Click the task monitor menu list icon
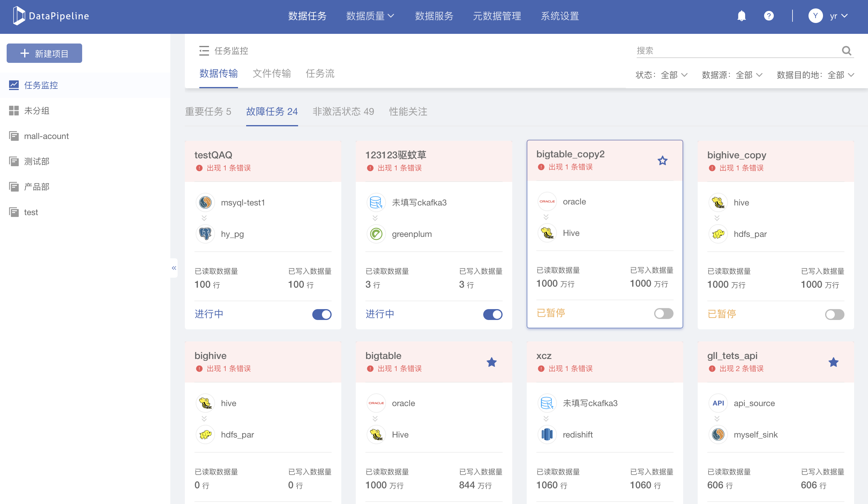 pyautogui.click(x=204, y=51)
